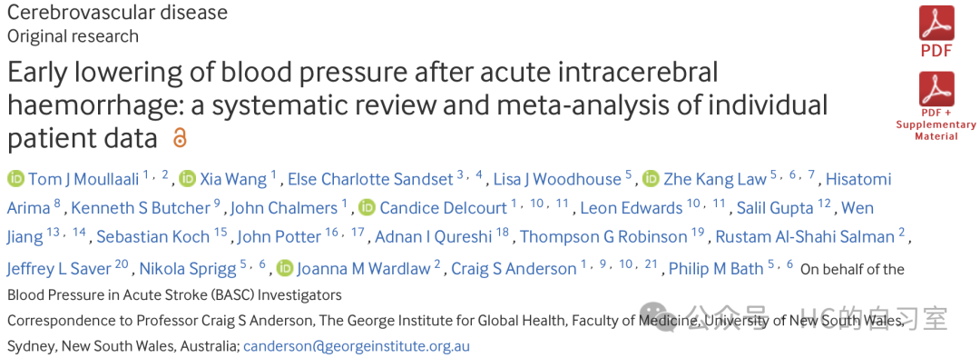Open Thompson G Robinson author link
This screenshot has height=358, width=980.
[603, 237]
